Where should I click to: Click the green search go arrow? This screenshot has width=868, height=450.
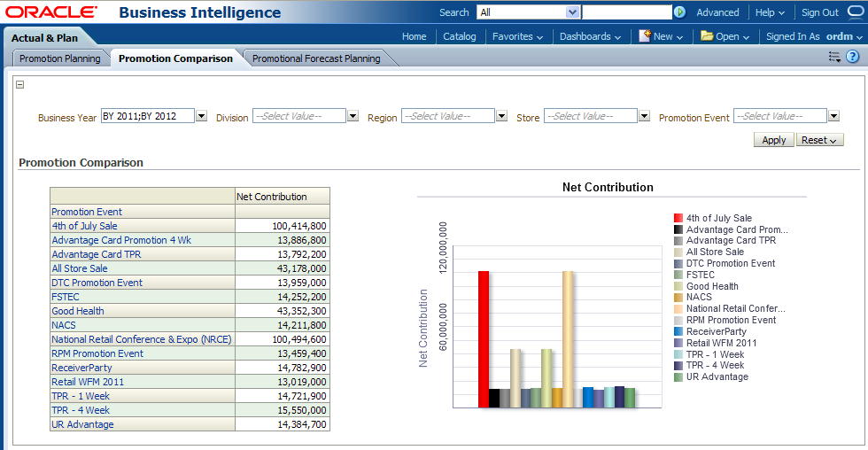point(679,12)
